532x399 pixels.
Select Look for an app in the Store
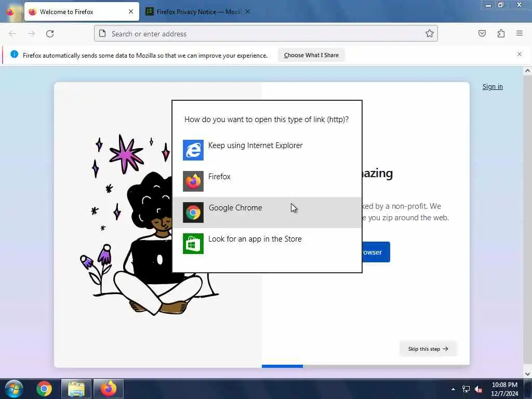click(267, 244)
